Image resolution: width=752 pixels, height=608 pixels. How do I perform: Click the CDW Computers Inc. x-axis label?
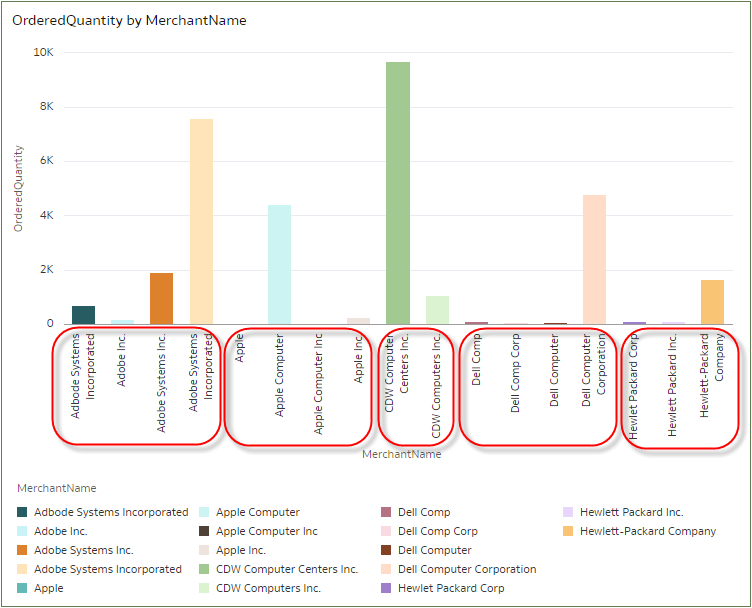[x=436, y=386]
